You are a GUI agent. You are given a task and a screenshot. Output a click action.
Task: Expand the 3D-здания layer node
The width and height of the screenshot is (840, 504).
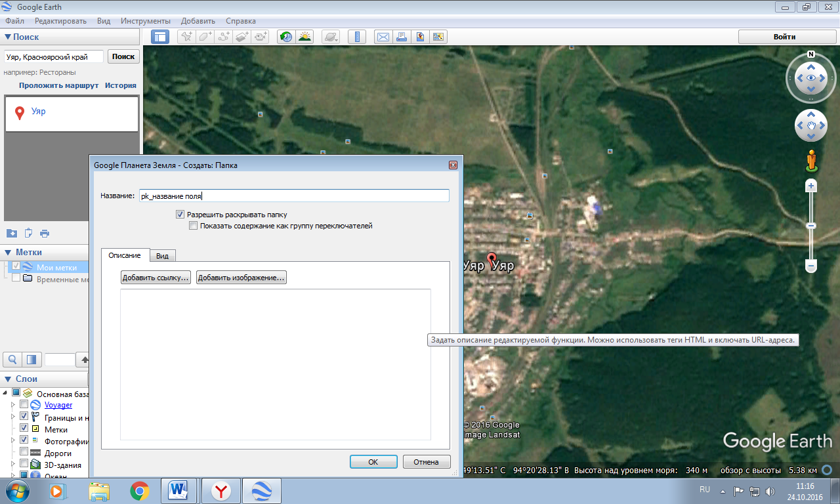pyautogui.click(x=13, y=464)
